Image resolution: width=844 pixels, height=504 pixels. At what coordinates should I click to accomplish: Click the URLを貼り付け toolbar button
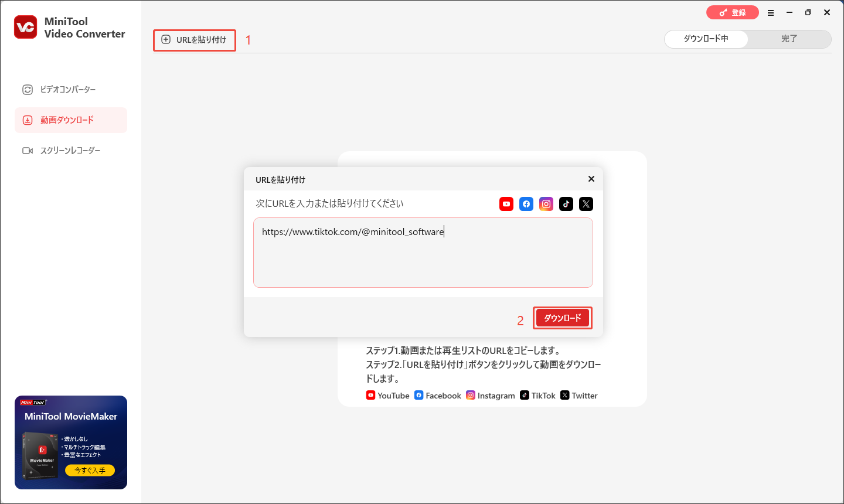click(x=195, y=40)
